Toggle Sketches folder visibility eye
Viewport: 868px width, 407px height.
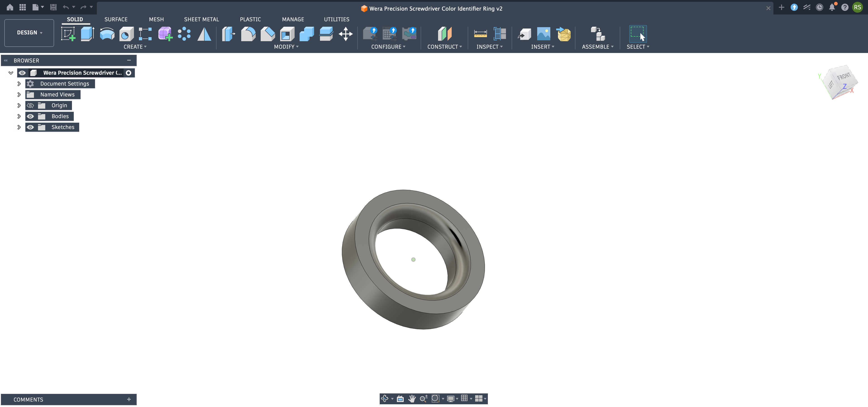[30, 127]
